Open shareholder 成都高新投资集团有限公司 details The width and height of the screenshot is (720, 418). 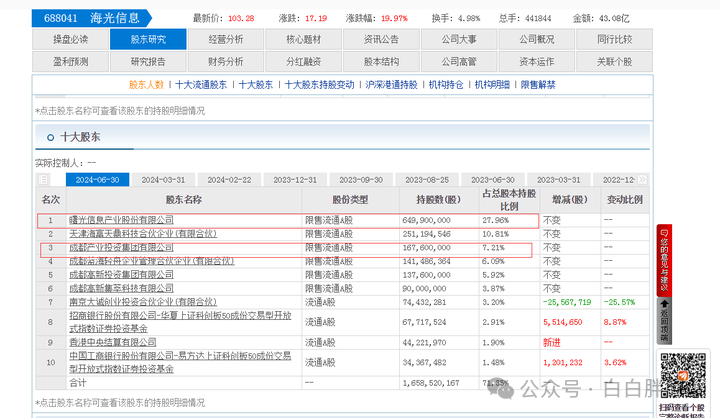click(x=121, y=275)
